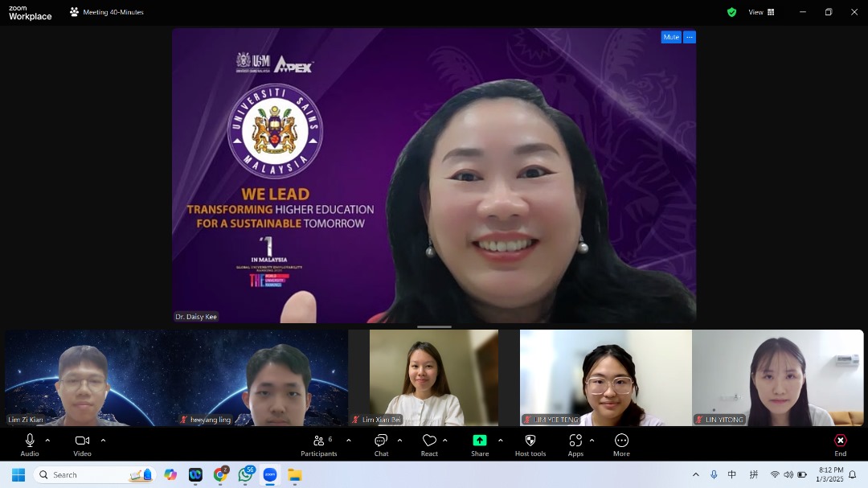
Task: Click the Zoom Workplace logo
Action: click(x=30, y=13)
